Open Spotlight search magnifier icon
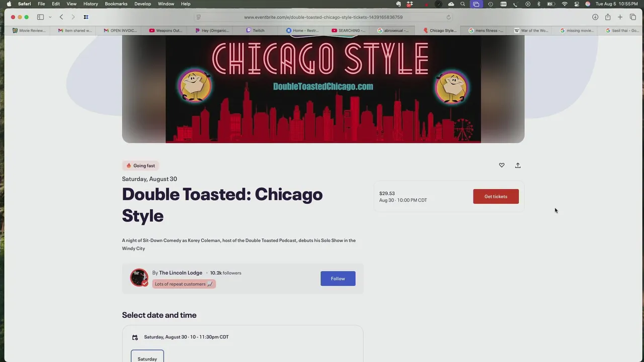The image size is (644, 362). coord(463,4)
